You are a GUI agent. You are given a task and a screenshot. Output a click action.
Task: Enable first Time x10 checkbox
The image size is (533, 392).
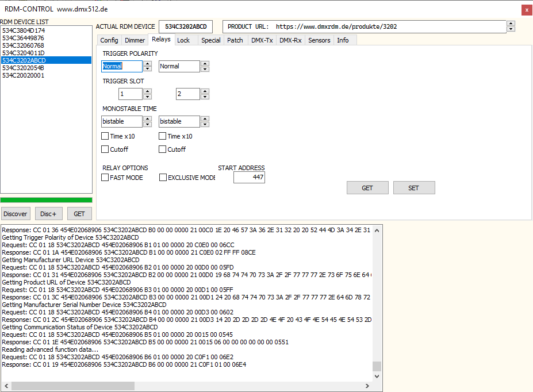(105, 136)
